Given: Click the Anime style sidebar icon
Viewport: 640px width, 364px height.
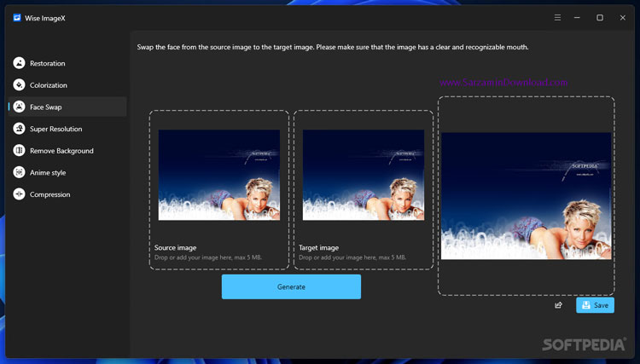Looking at the screenshot, I should (x=19, y=172).
